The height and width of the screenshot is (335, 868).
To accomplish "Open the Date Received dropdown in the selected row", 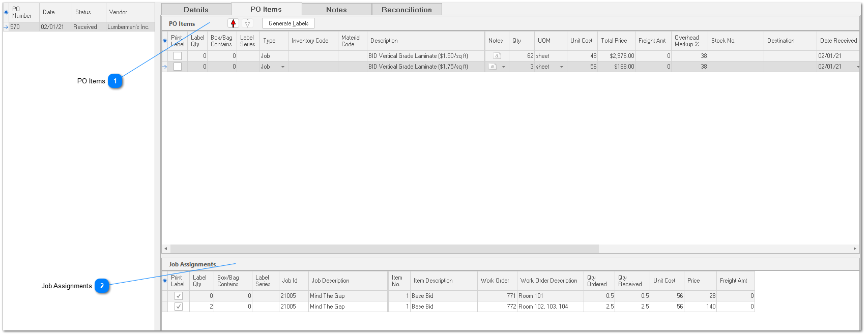I will [857, 67].
